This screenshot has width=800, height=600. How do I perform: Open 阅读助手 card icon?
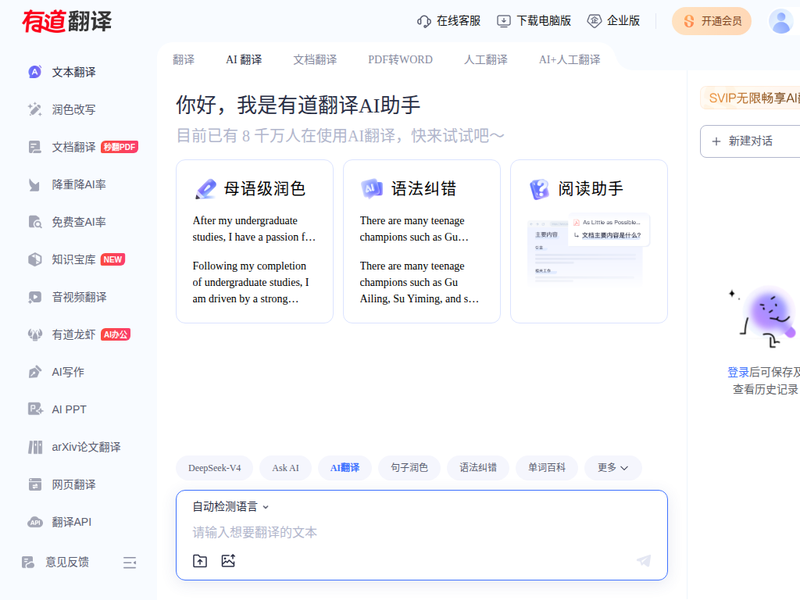[x=539, y=189]
